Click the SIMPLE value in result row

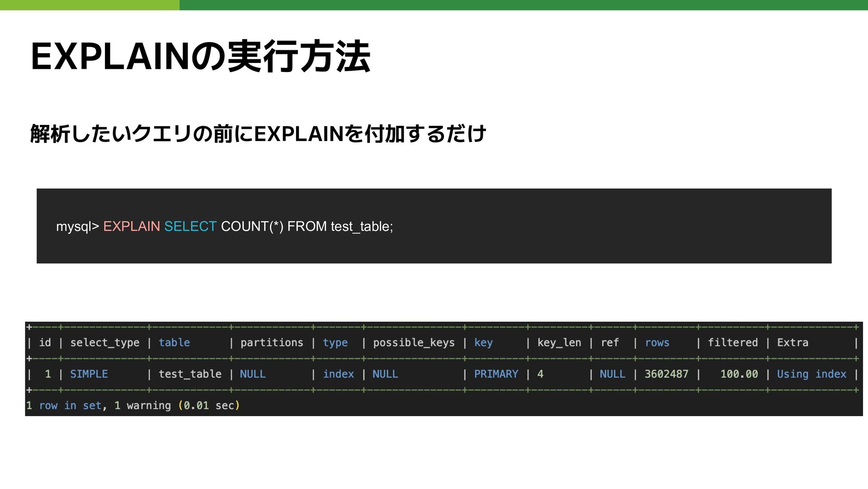89,374
